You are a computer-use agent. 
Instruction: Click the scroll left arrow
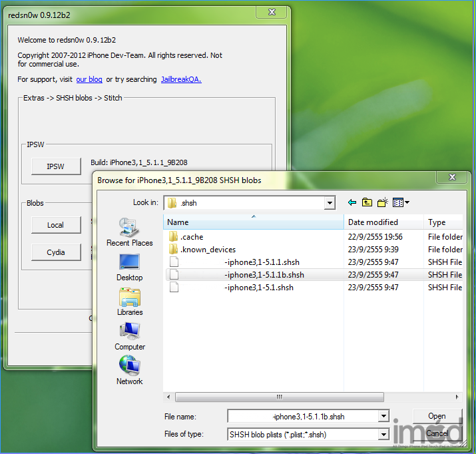click(x=168, y=397)
